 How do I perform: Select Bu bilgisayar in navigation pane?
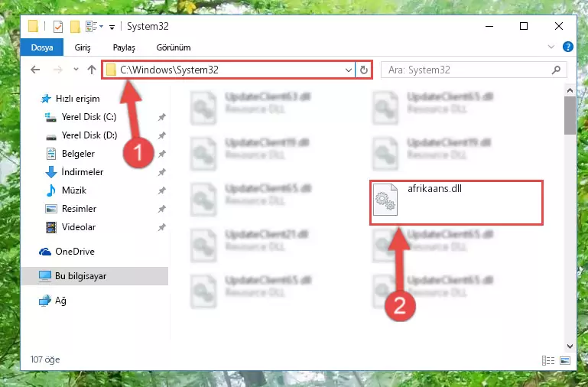pyautogui.click(x=95, y=276)
